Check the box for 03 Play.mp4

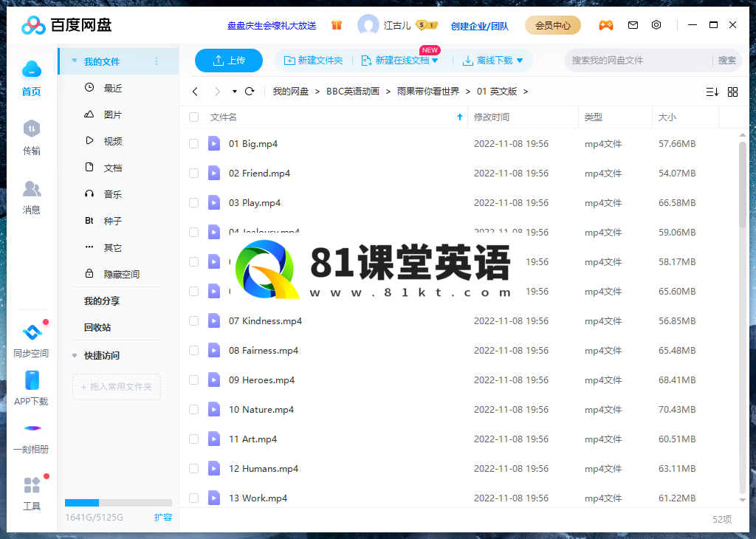click(x=194, y=202)
